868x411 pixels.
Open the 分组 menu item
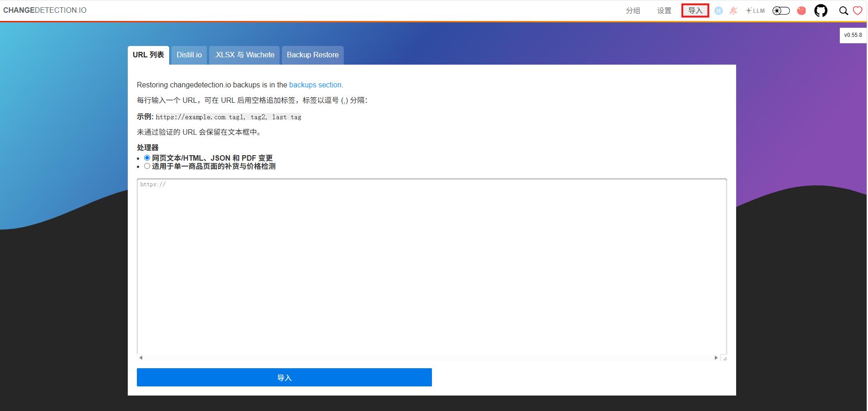(633, 10)
